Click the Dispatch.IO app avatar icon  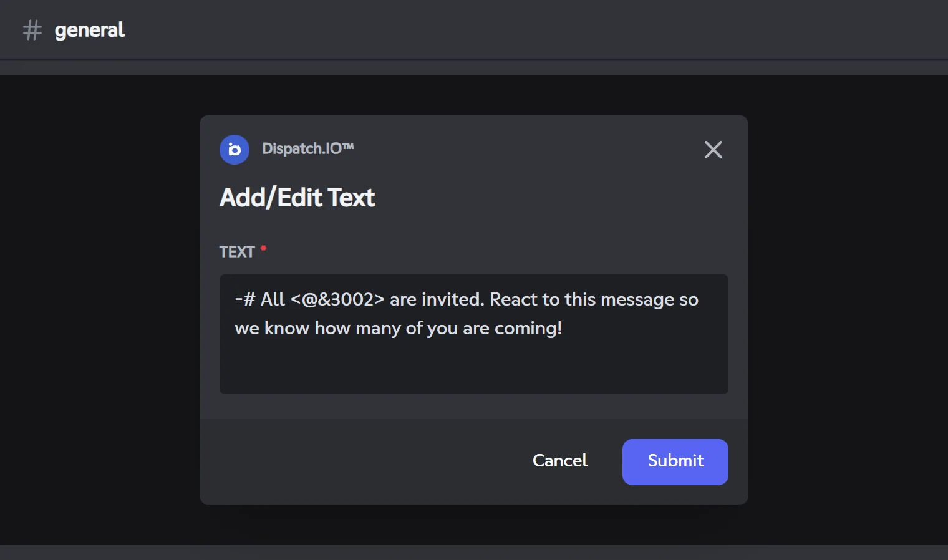coord(235,150)
